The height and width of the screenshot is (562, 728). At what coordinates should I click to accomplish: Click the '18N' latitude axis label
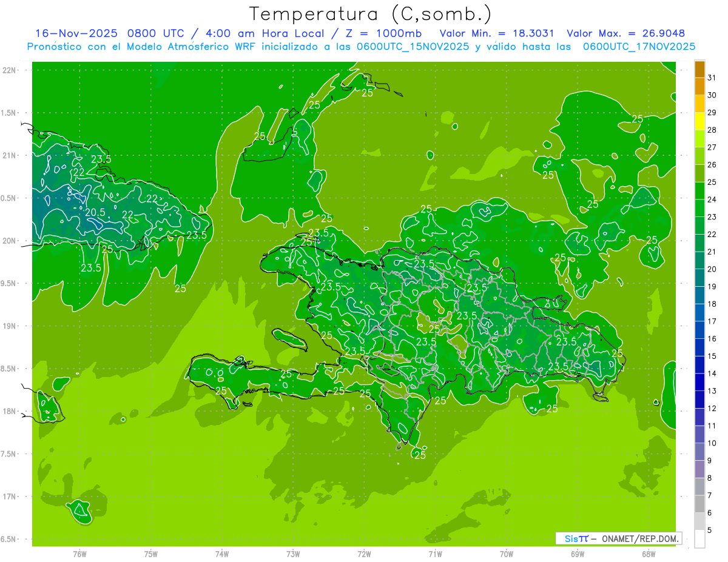point(9,411)
